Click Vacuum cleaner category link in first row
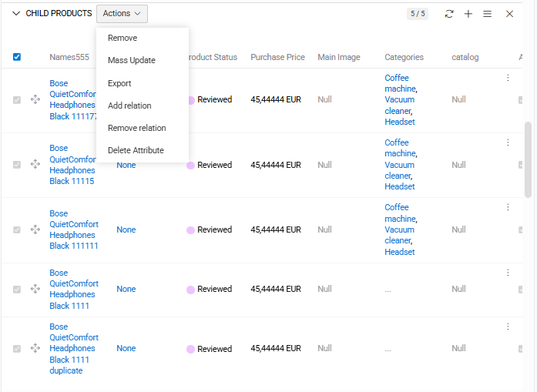Image resolution: width=537 pixels, height=392 pixels. [399, 105]
